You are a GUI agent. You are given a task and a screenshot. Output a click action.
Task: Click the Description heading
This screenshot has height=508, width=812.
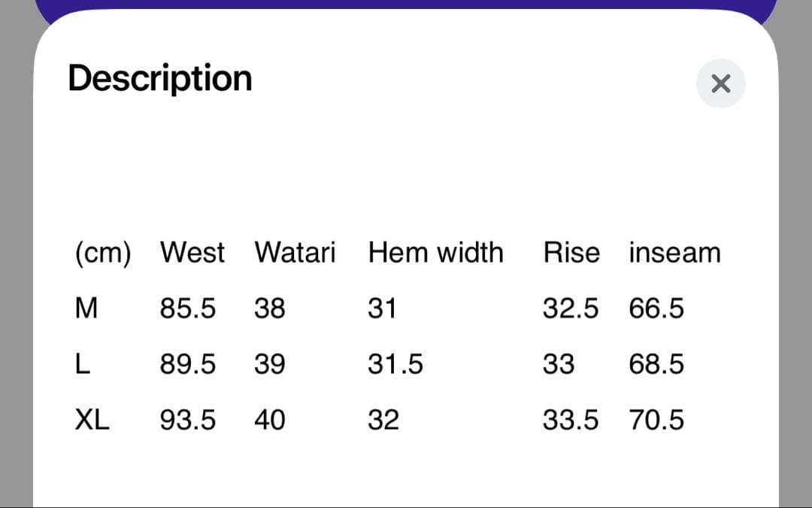coord(160,78)
